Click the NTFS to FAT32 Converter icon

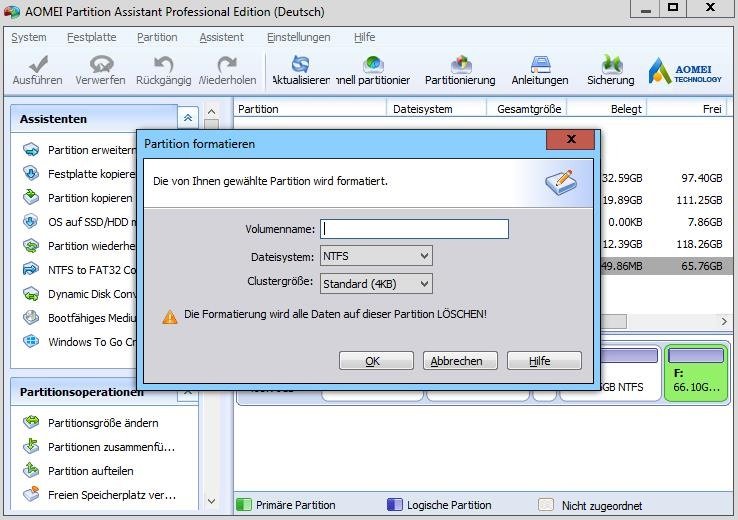31,270
